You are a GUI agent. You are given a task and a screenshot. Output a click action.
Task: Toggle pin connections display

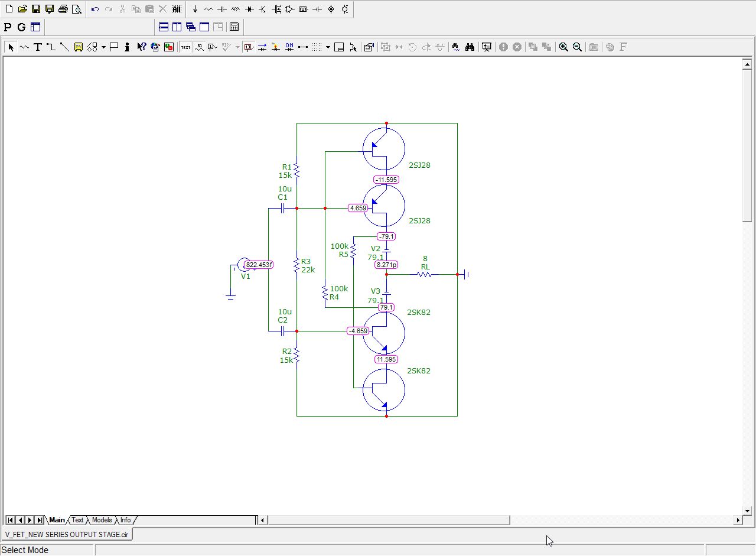303,47
